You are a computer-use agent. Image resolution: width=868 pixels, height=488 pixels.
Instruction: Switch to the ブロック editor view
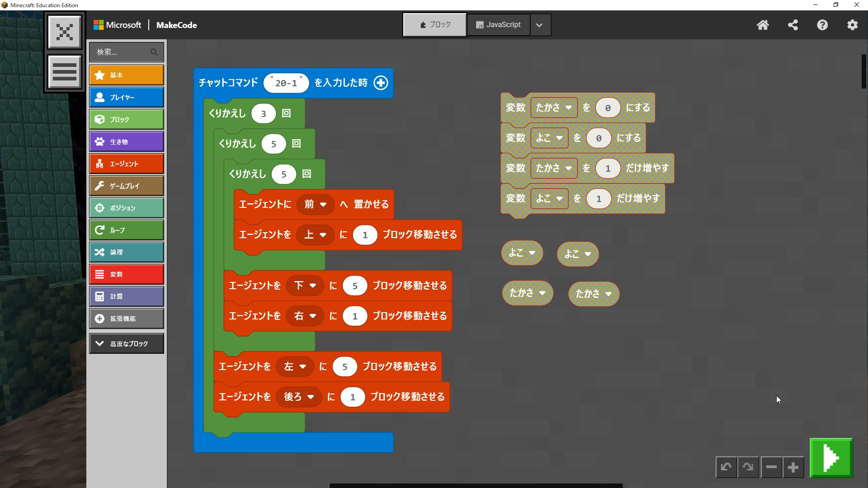click(x=434, y=25)
